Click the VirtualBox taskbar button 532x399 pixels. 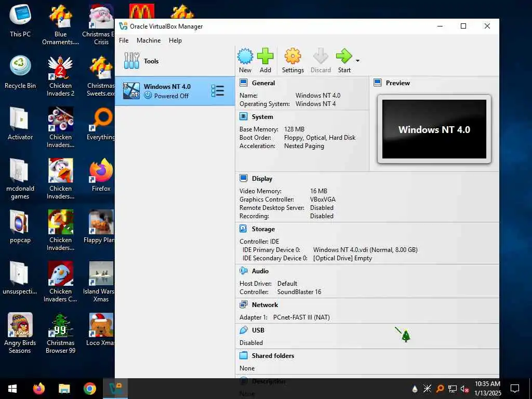pyautogui.click(x=115, y=389)
